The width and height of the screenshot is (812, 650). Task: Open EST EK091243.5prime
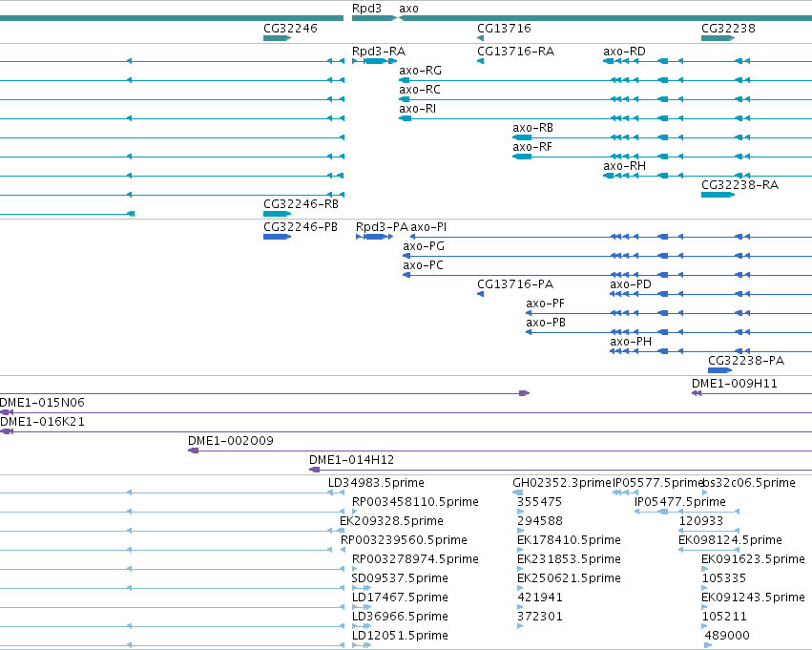pos(753,598)
